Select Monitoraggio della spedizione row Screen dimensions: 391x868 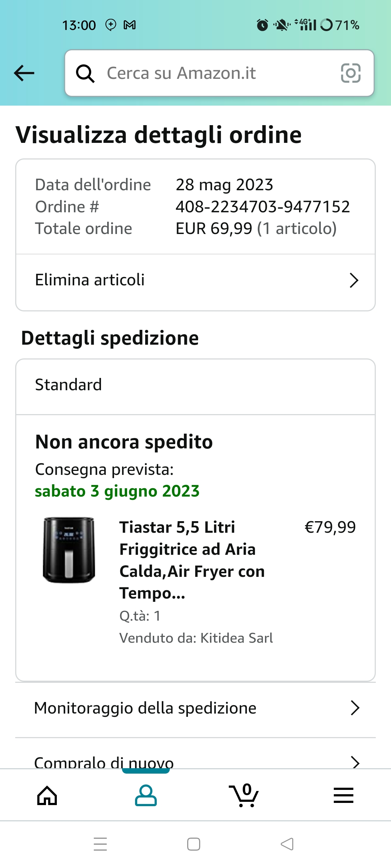click(x=145, y=708)
